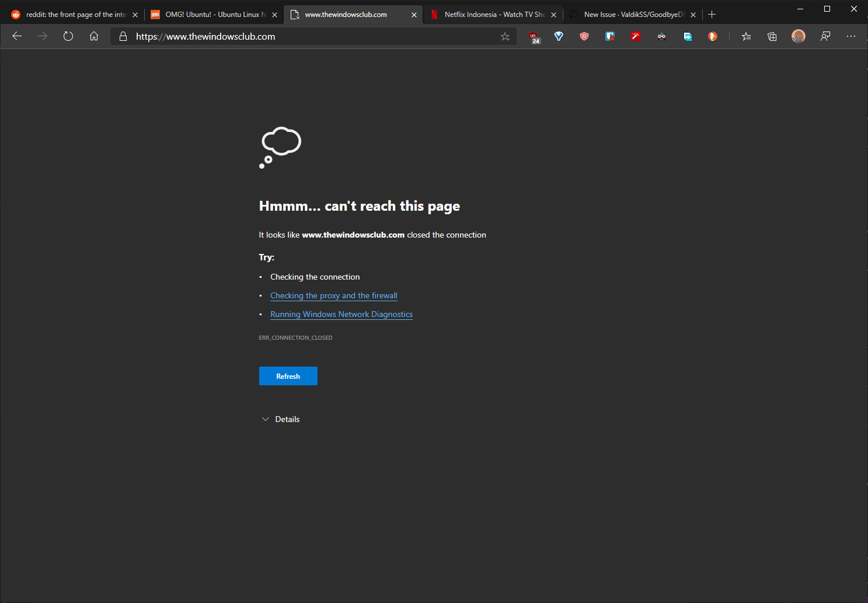
Task: Click the forward navigation arrow
Action: [x=43, y=36]
